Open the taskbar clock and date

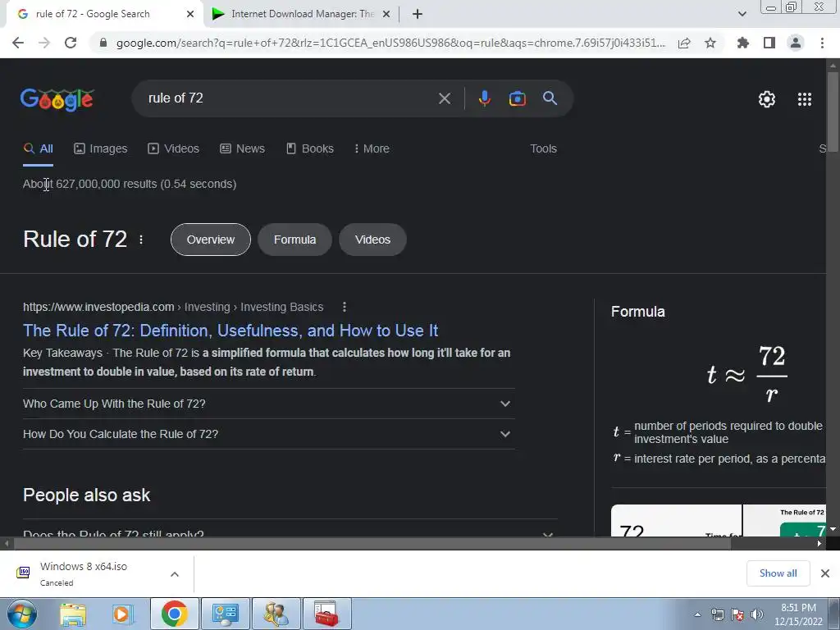coord(798,614)
